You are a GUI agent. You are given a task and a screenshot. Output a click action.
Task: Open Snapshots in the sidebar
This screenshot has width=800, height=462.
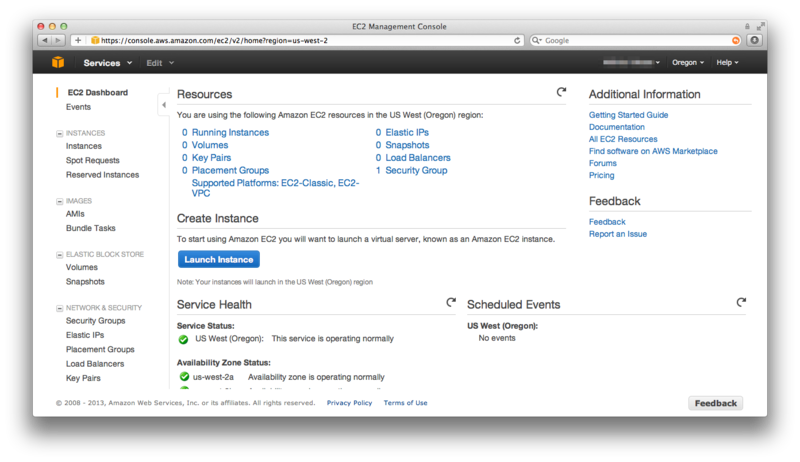click(x=85, y=281)
